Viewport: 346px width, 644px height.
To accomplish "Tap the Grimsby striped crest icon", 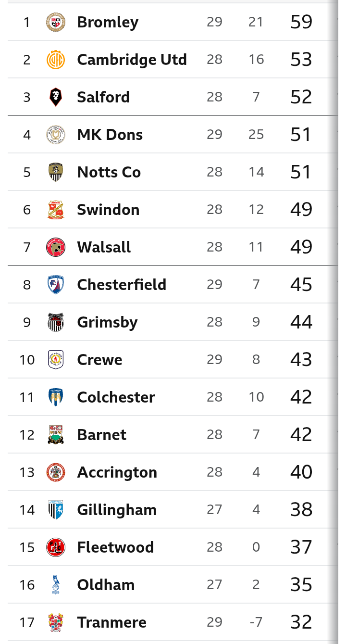I will click(x=56, y=322).
